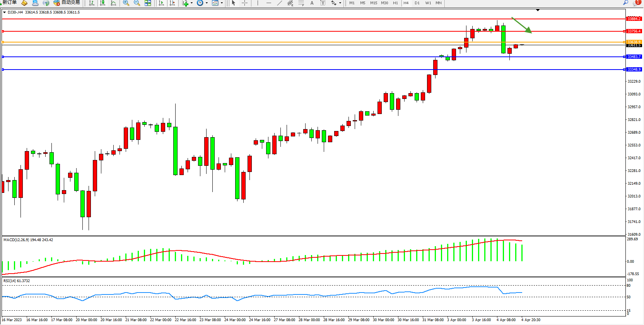Draw a horizontal line tool
The height and width of the screenshot is (325, 644).
268,3
